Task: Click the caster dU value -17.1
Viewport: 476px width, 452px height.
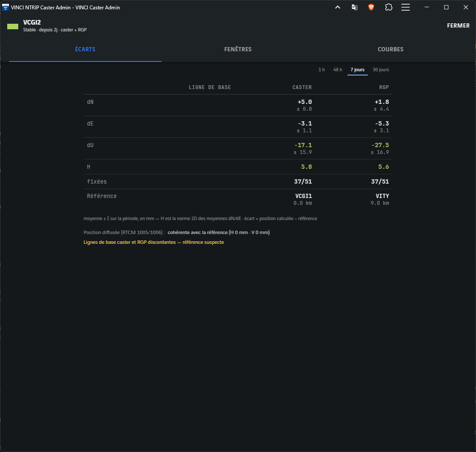Action: point(303,145)
